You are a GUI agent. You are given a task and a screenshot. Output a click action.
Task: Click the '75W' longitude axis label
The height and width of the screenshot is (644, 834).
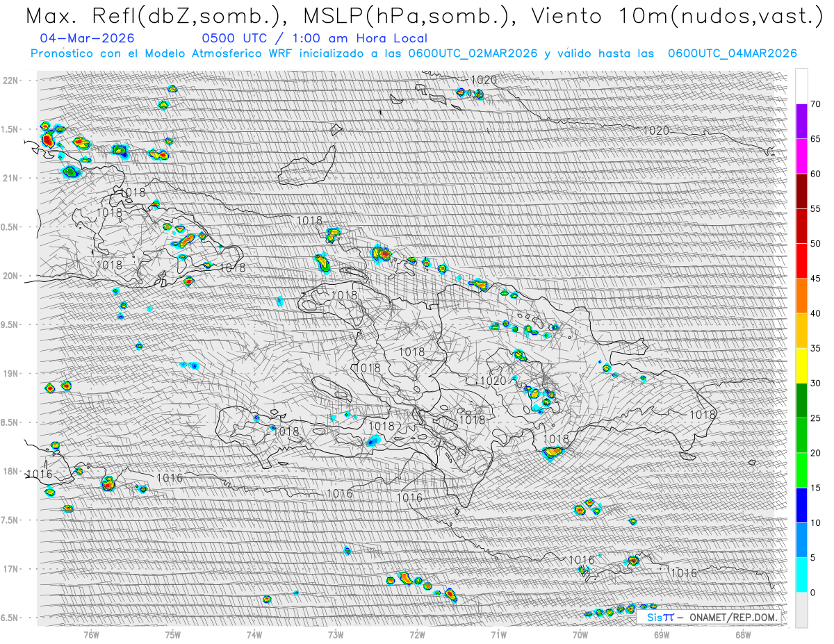tap(173, 634)
